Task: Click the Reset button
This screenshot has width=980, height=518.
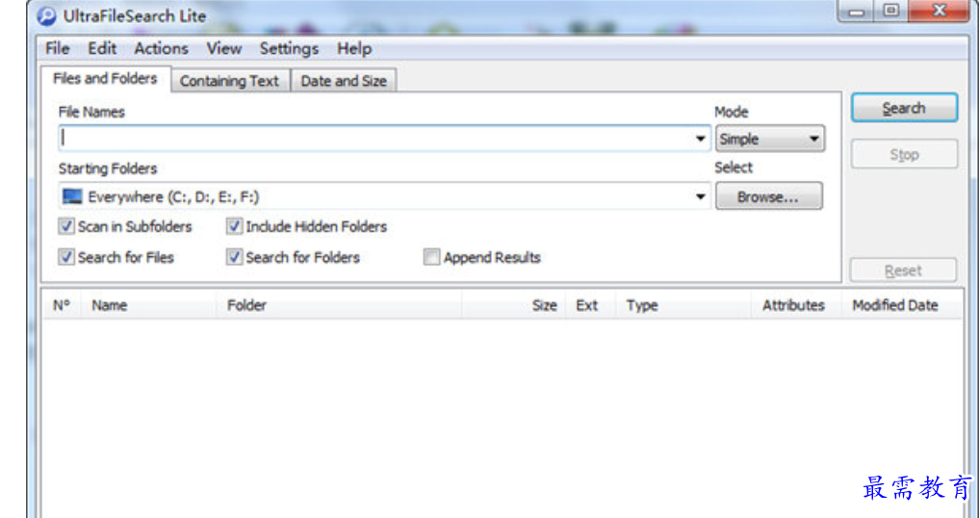Action: point(903,271)
